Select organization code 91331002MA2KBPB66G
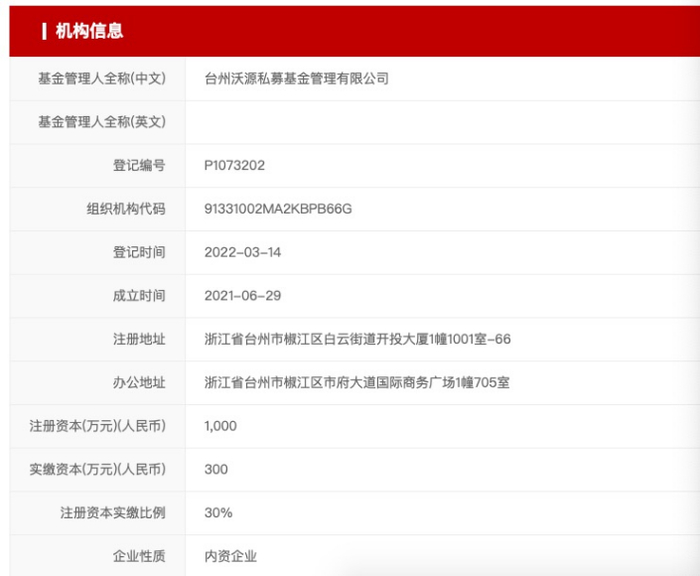 [278, 209]
